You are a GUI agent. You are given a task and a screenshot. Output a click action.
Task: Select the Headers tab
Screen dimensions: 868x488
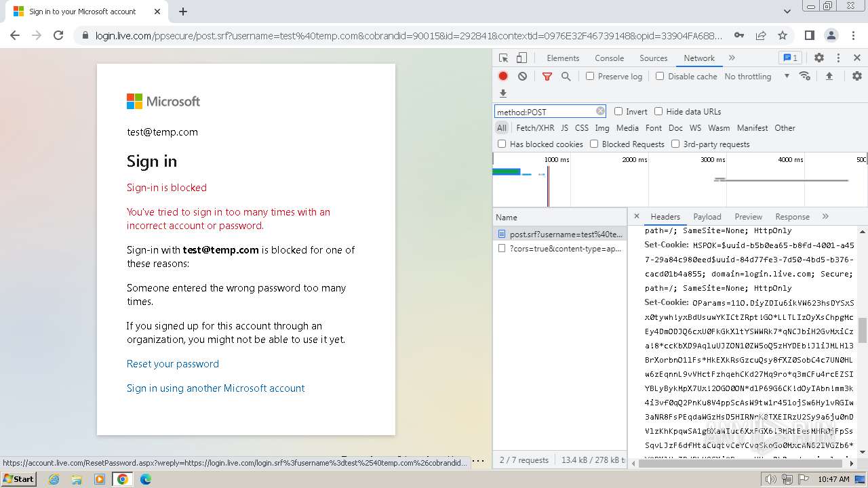(665, 217)
